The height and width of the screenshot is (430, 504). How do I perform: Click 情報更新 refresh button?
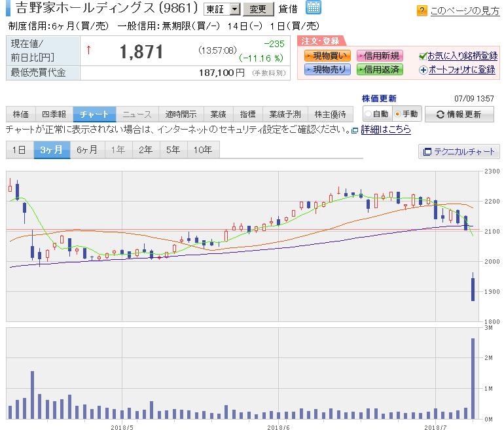pos(459,114)
